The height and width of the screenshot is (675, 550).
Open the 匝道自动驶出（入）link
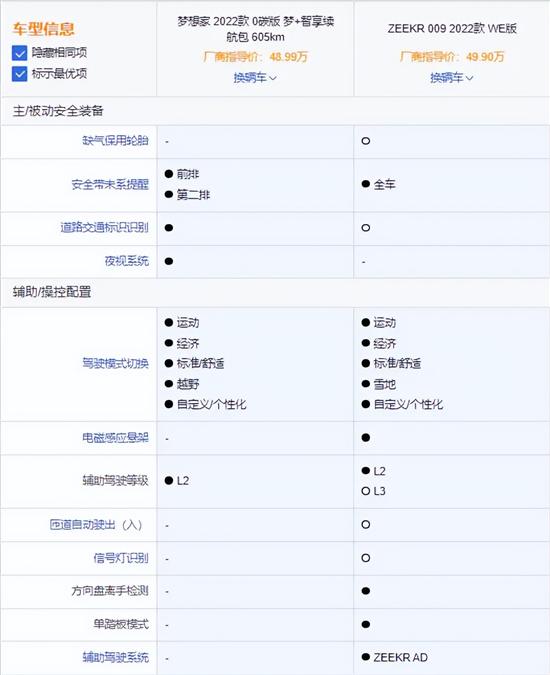[96, 525]
